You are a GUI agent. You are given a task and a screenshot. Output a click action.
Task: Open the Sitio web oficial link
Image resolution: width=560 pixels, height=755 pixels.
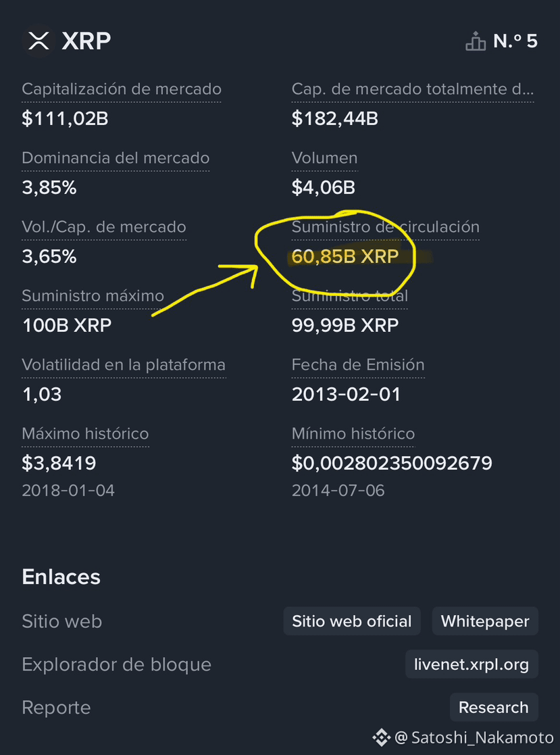[x=351, y=620]
